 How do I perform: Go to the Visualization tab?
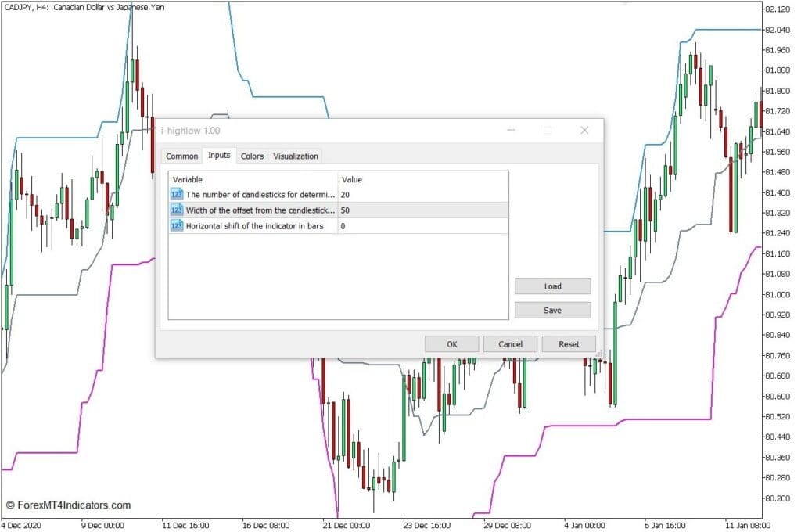point(295,156)
